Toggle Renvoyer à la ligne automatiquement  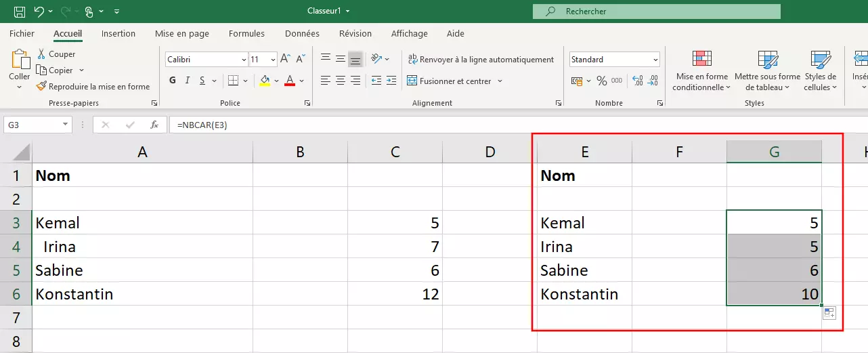click(481, 60)
